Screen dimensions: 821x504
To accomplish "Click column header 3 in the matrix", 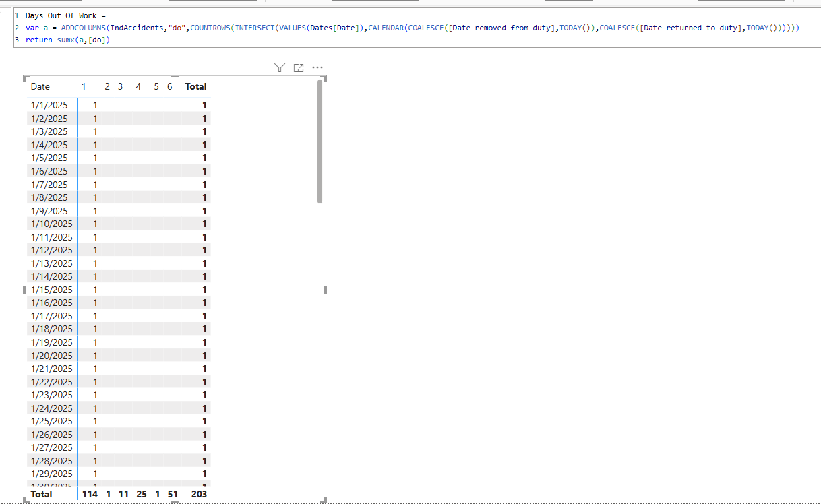I will [x=120, y=86].
